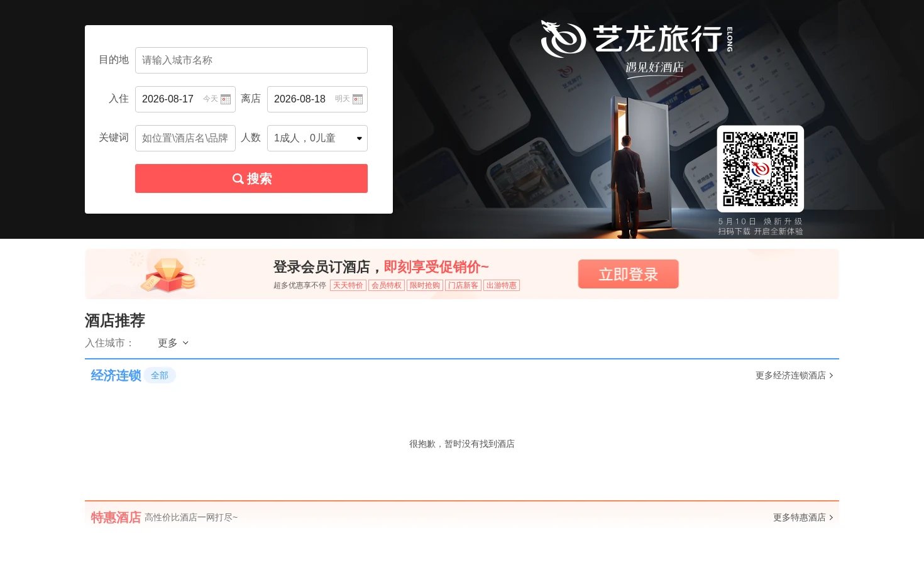Click the 门店新客 promo tag
This screenshot has width=924, height=580.
463,285
